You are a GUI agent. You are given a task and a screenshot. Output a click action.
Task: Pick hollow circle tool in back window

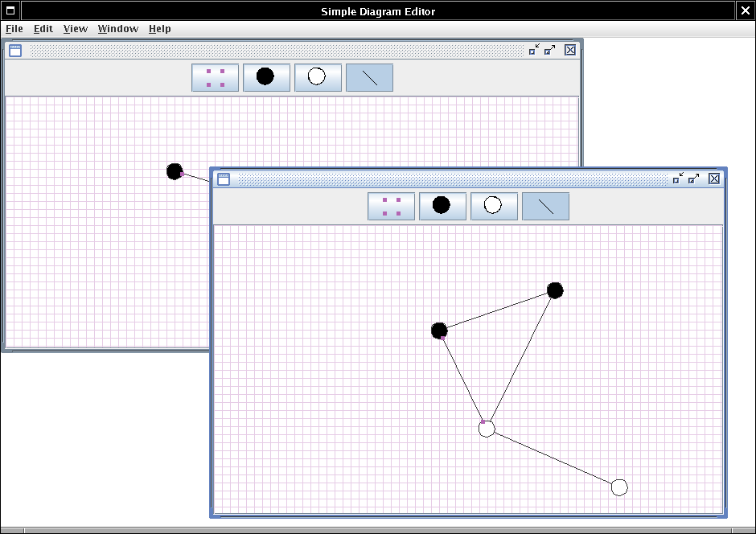(318, 77)
